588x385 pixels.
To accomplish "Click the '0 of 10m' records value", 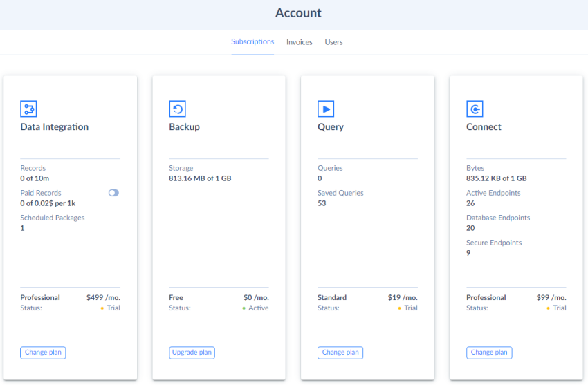I will pyautogui.click(x=35, y=178).
